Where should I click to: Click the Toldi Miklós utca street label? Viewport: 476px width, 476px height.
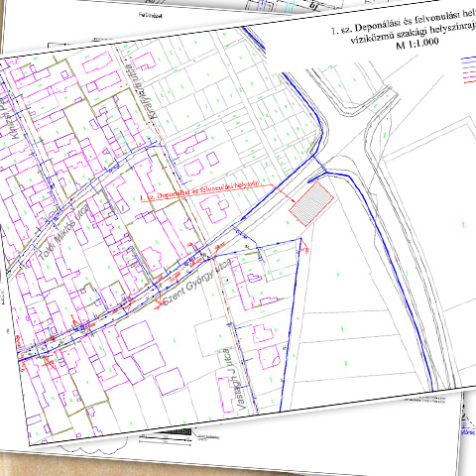click(x=63, y=233)
